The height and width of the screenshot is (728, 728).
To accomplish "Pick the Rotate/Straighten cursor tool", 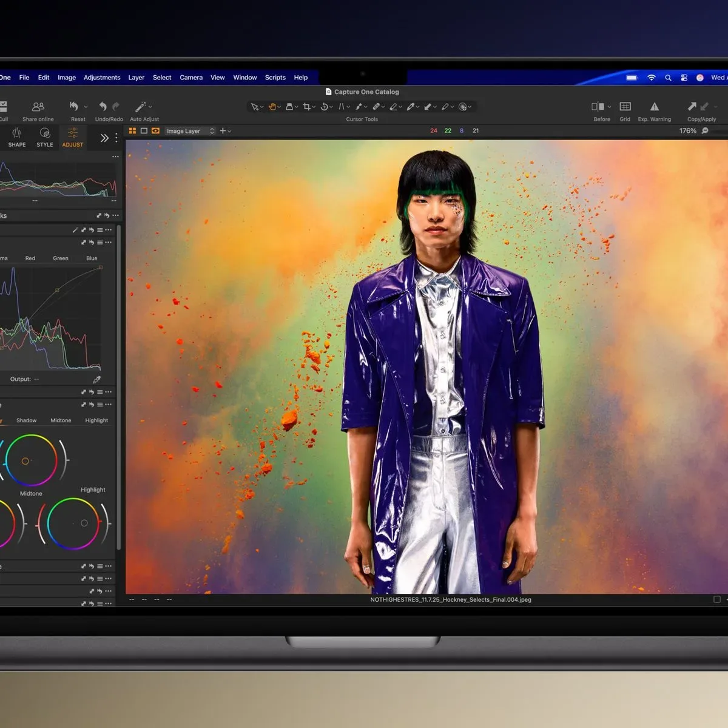I will click(x=324, y=107).
